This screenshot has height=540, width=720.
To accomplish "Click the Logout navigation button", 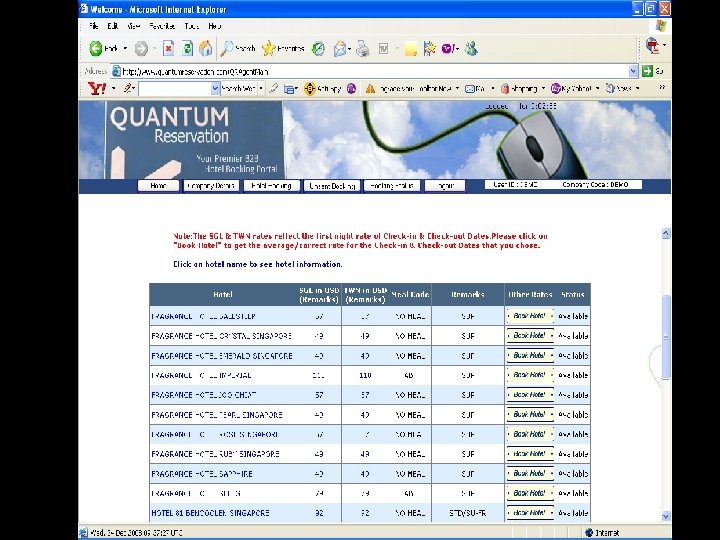I will pyautogui.click(x=444, y=186).
